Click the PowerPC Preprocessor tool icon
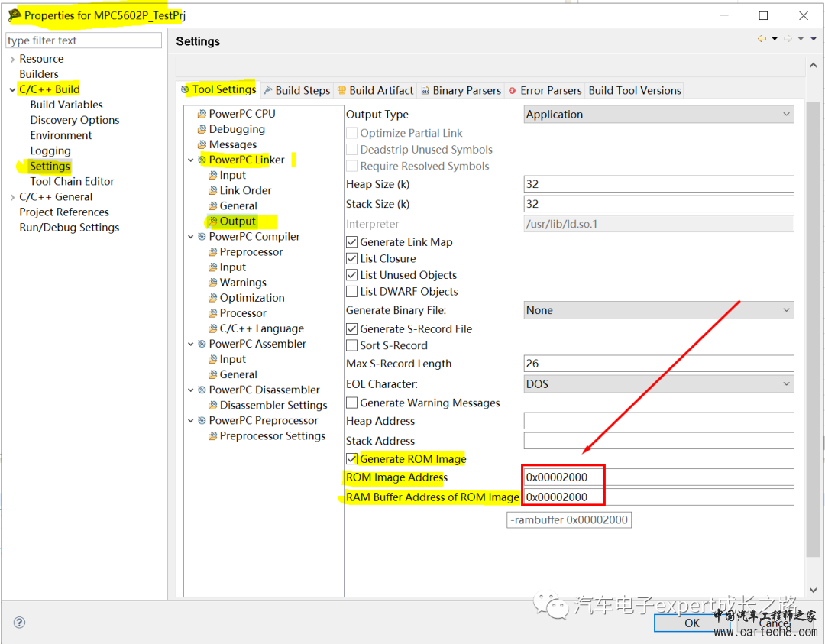825x644 pixels. [202, 420]
